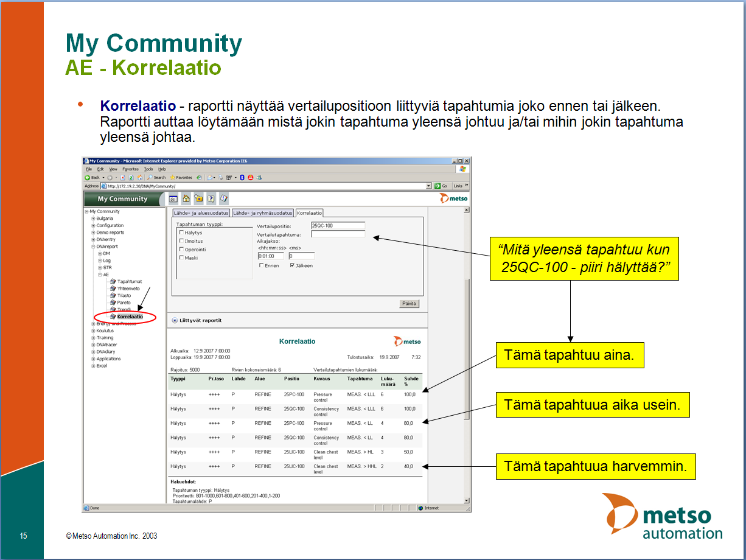
Task: Open the address bar dropdown arrow
Action: pyautogui.click(x=428, y=186)
